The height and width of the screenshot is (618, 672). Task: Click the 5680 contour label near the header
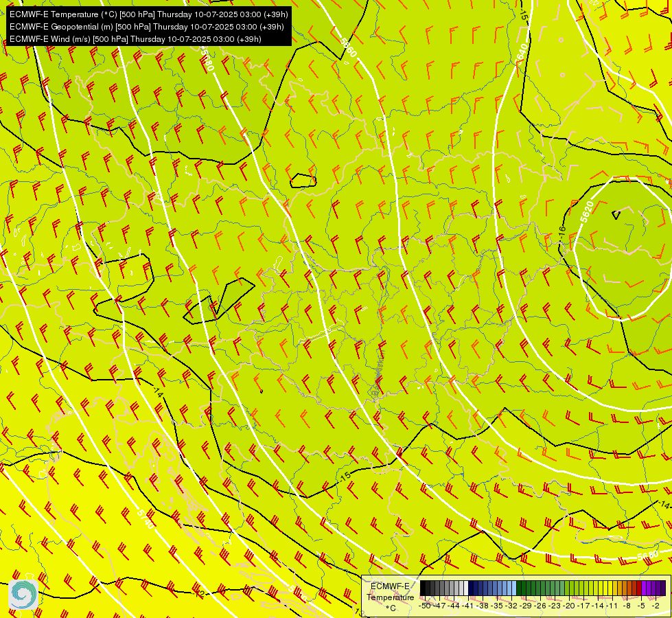pos(206,59)
